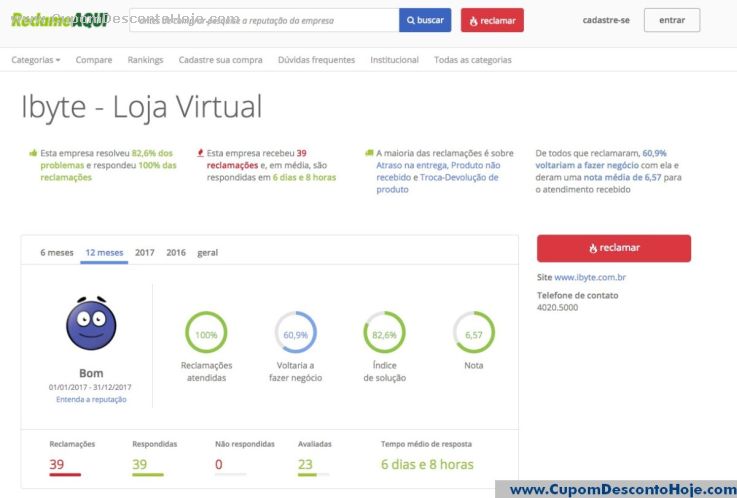Select the 2016 tab
Screen dimensions: 737x498
176,253
